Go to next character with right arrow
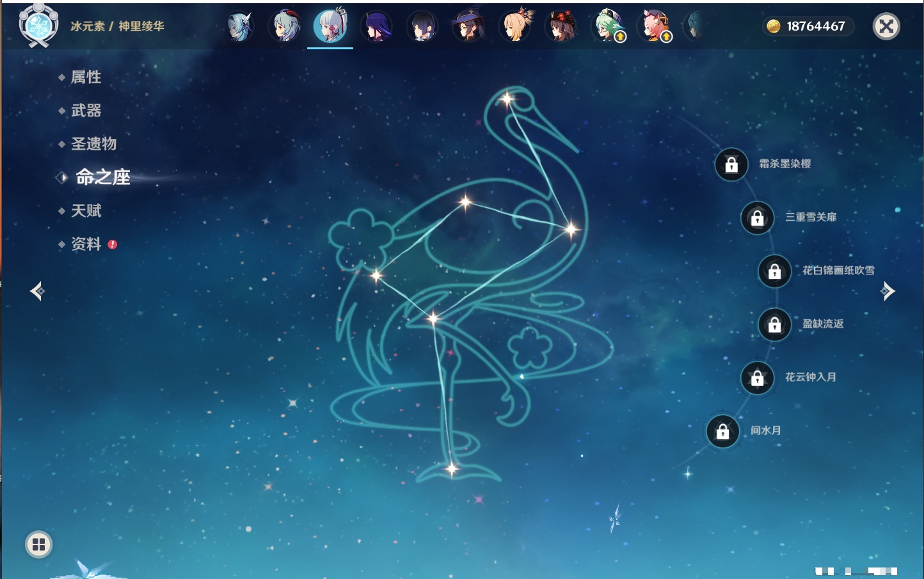 tap(888, 291)
